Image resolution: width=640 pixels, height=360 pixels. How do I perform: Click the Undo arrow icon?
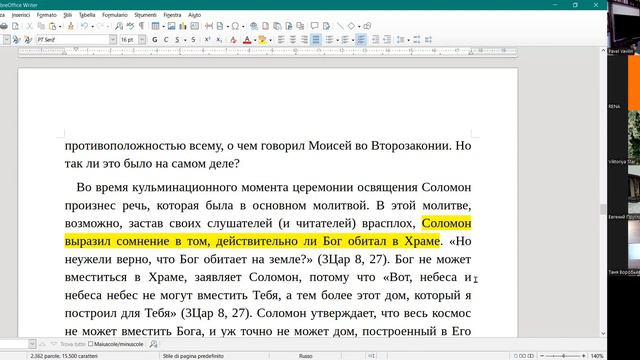[x=84, y=26]
